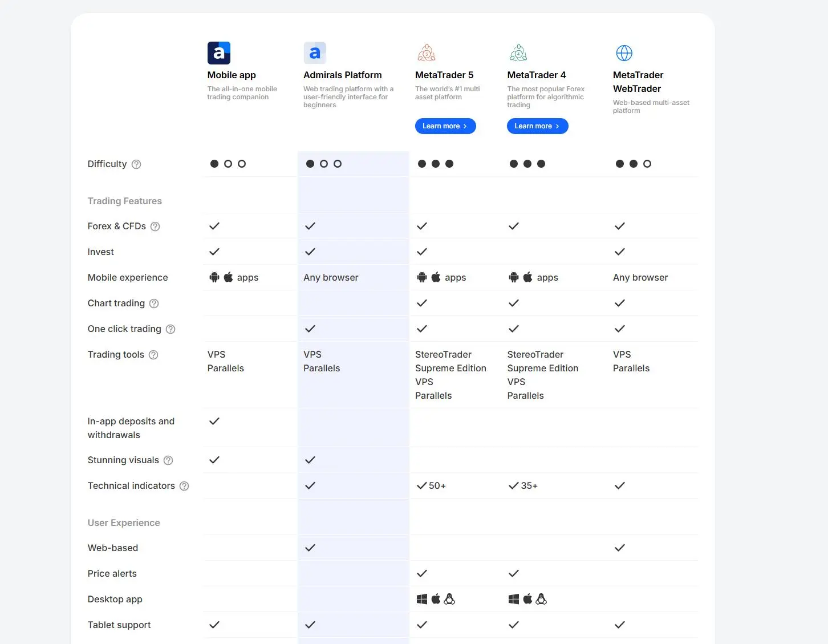
Task: Click the MetaTrader WebTrader globe icon
Action: coord(624,53)
